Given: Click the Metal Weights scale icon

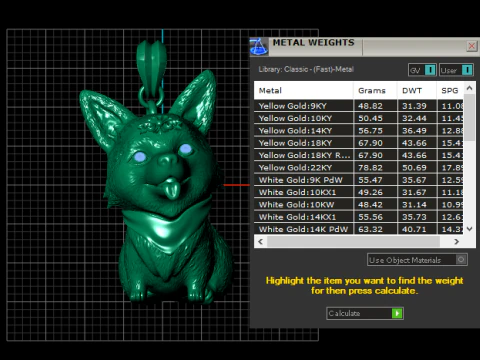Looking at the screenshot, I should coord(259,46).
